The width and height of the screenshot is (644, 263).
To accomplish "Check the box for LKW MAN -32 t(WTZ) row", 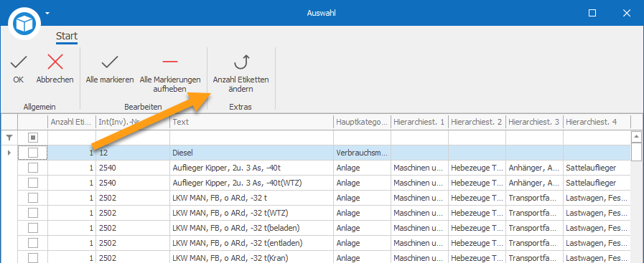I will (33, 213).
